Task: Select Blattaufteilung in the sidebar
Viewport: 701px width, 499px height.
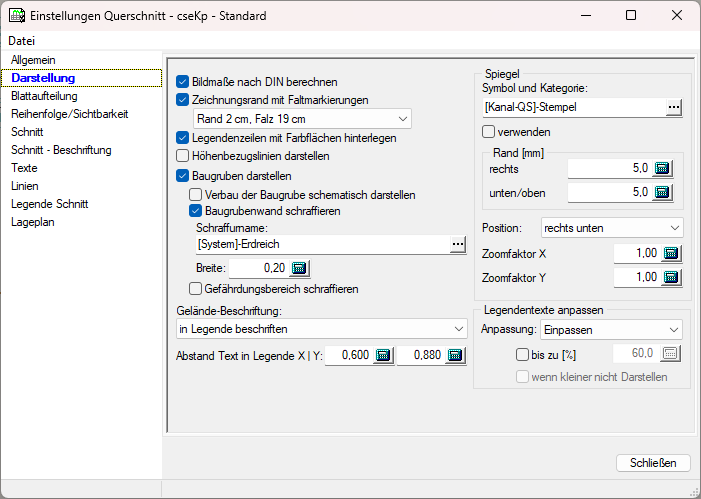Action: coord(44,96)
